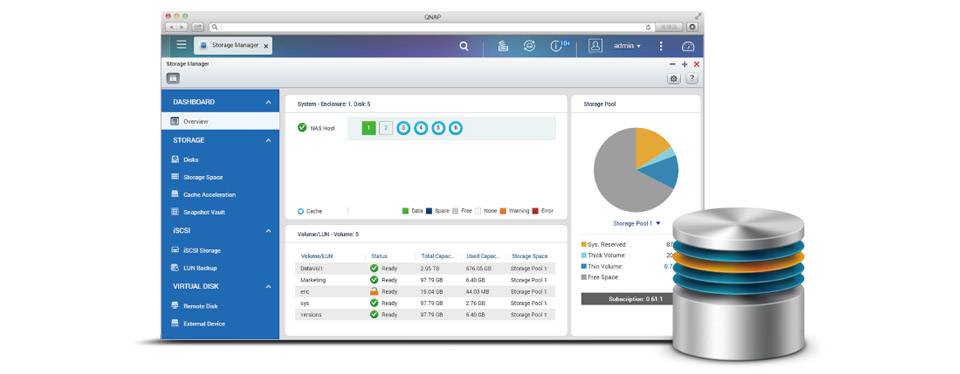Click the search magnifier icon
This screenshot has width=960, height=374.
point(464,46)
